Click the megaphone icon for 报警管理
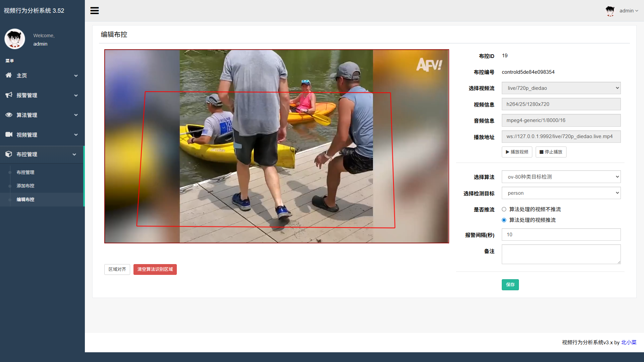The image size is (644, 362). click(9, 95)
